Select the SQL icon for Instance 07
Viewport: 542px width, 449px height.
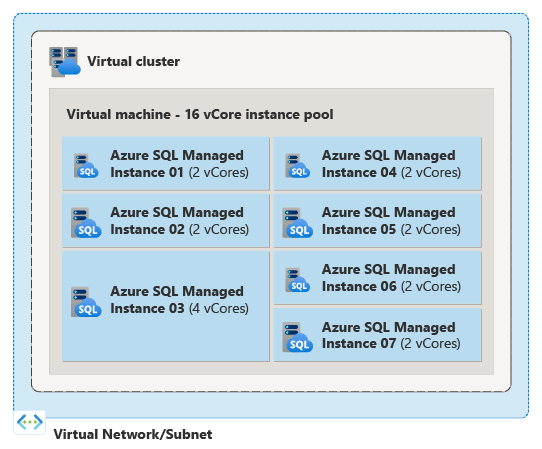pos(298,337)
